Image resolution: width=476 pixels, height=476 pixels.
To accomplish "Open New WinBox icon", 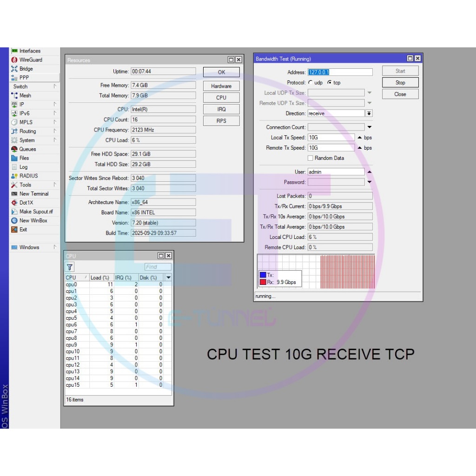I will coord(14,221).
